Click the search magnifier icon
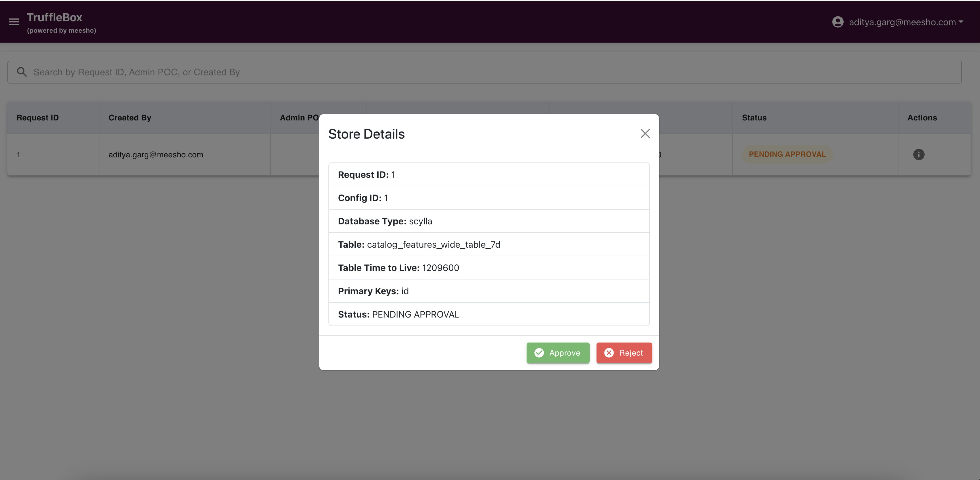 (x=22, y=72)
